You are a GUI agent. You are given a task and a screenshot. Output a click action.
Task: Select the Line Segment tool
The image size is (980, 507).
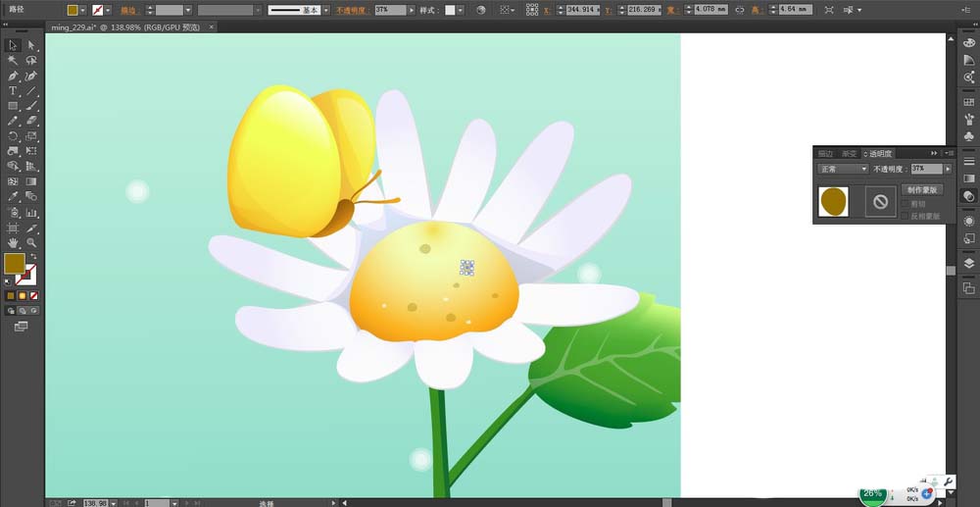click(31, 90)
